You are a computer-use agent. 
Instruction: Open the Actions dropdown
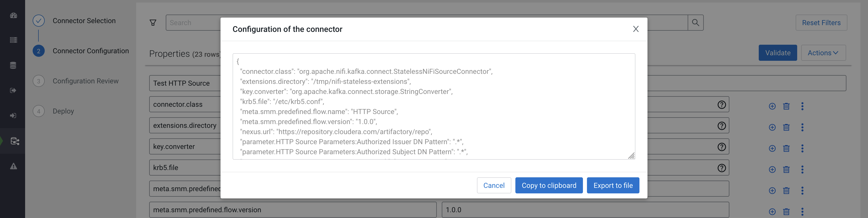tap(823, 53)
